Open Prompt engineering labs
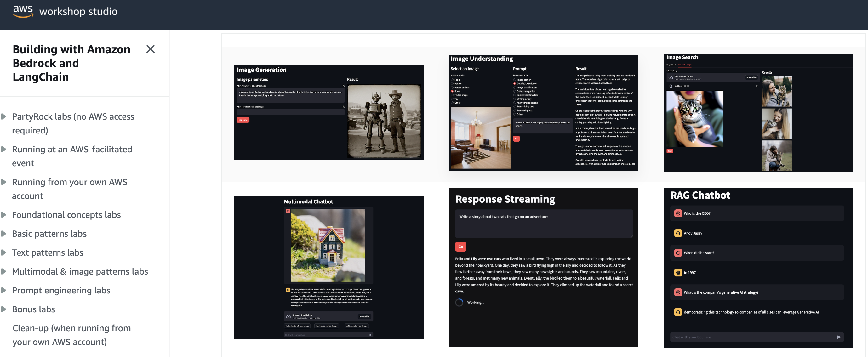This screenshot has height=357, width=868. coord(61,290)
